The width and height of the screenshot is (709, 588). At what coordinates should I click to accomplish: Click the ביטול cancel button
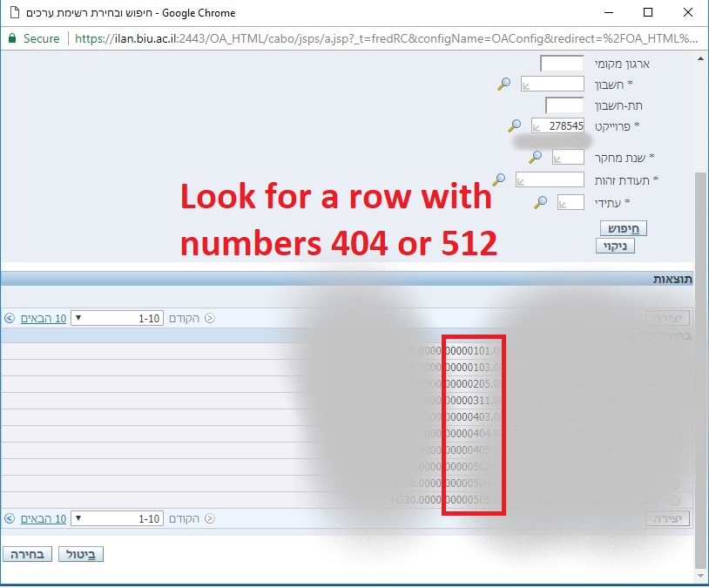81,554
